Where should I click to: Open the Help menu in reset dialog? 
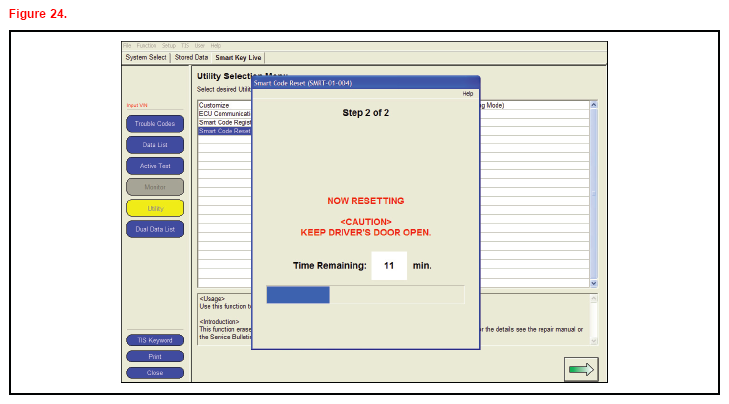[467, 93]
